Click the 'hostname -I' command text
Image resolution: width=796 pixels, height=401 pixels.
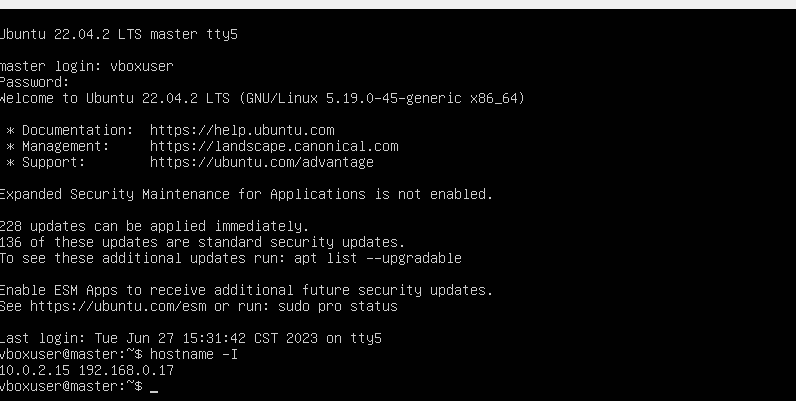tap(193, 354)
